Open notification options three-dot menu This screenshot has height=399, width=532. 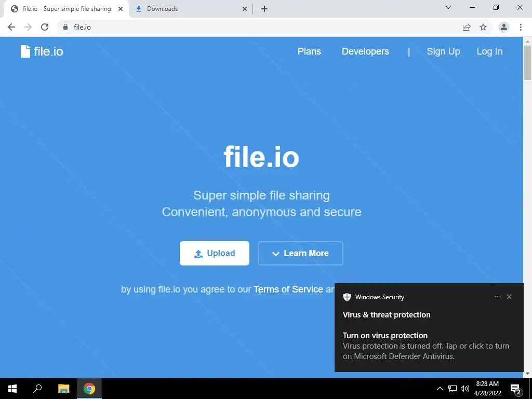[x=497, y=297]
